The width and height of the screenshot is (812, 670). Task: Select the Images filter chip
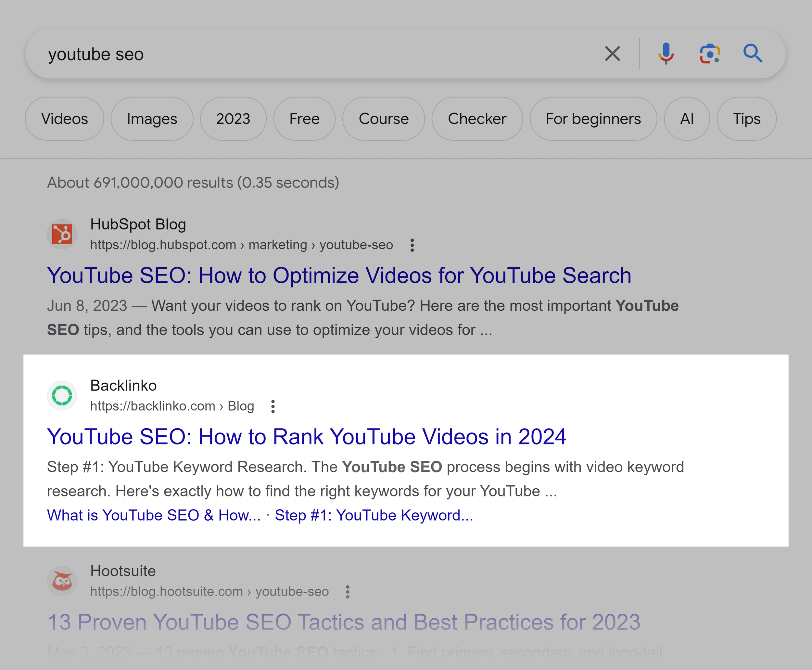click(x=152, y=119)
